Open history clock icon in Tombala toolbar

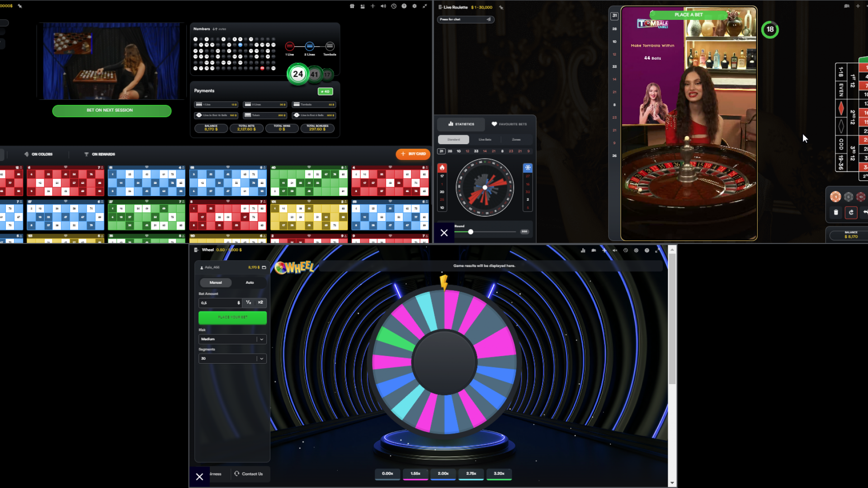[x=394, y=6]
